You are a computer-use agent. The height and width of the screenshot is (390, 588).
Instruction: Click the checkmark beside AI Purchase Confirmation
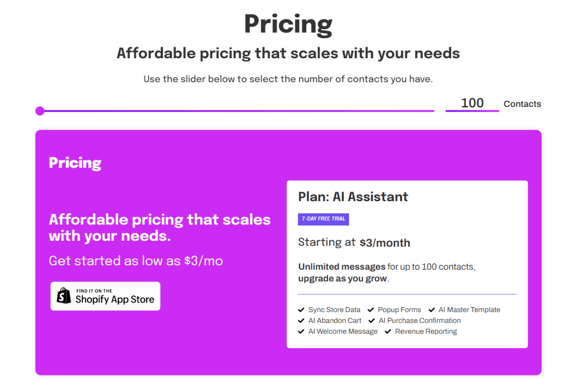[372, 320]
